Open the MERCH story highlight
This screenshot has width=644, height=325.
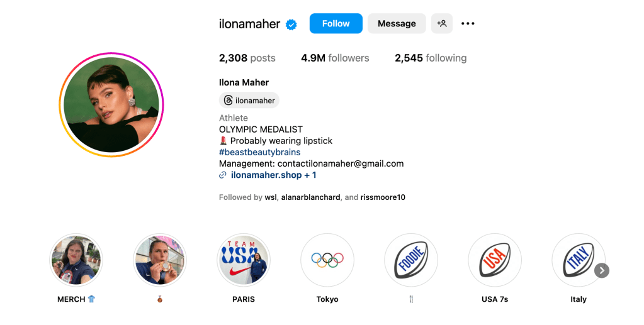pos(76,260)
